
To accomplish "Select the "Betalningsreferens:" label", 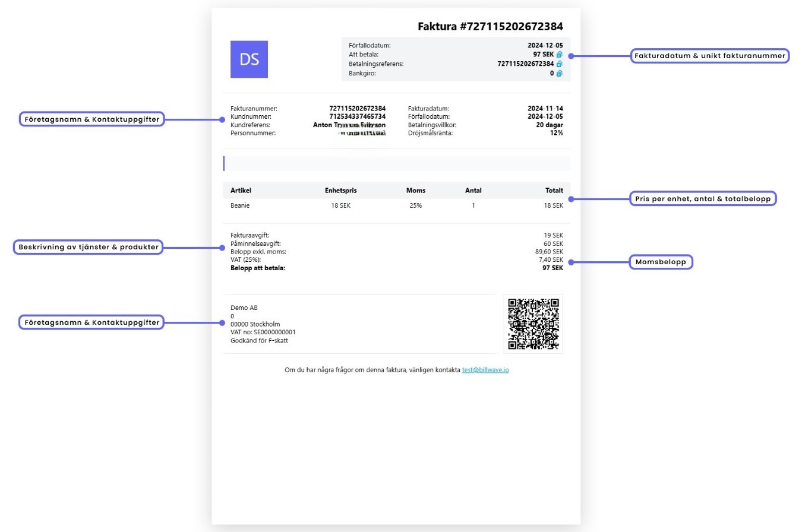I will click(376, 64).
